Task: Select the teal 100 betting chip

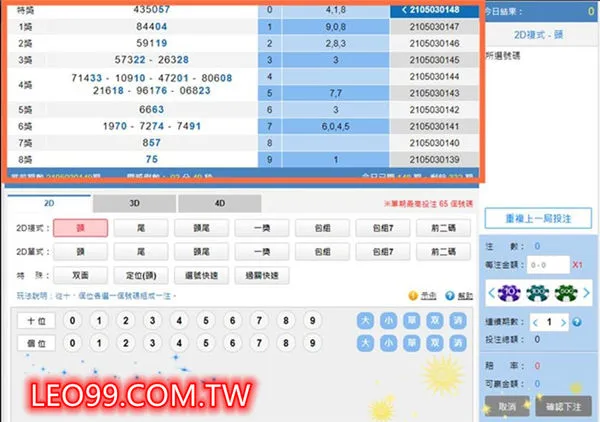Action: click(537, 293)
